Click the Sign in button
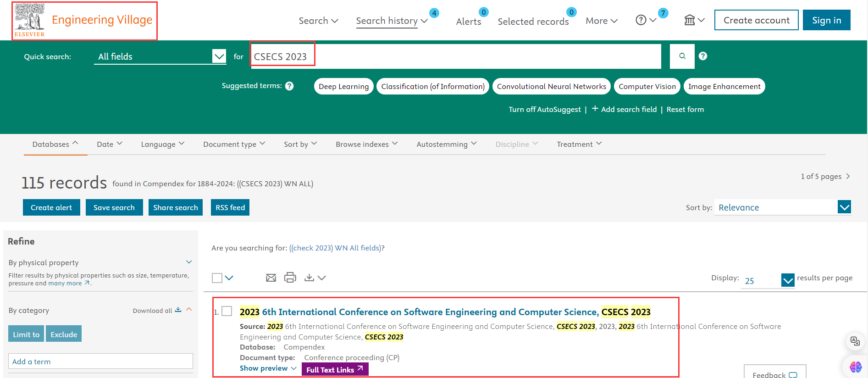Image resolution: width=868 pixels, height=378 pixels. tap(827, 20)
